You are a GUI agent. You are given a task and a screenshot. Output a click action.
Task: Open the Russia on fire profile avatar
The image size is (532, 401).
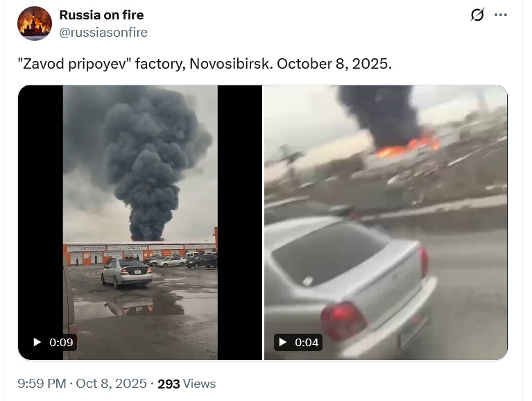click(35, 24)
